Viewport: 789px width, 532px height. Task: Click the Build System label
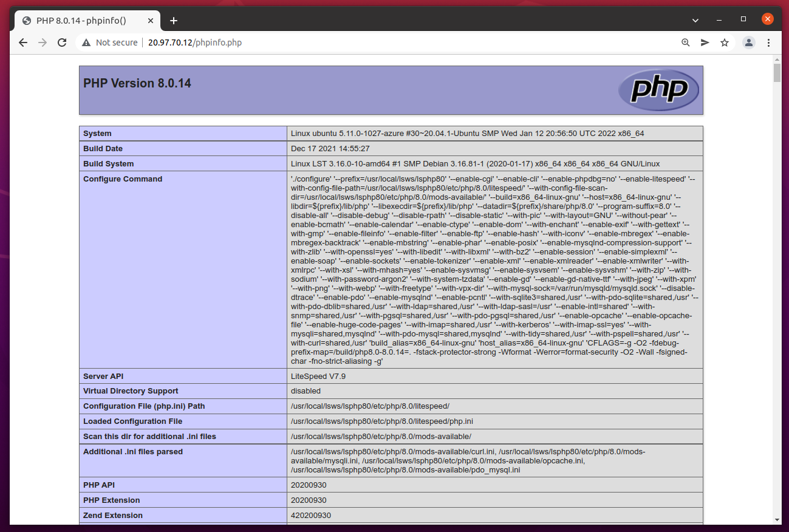coord(108,164)
